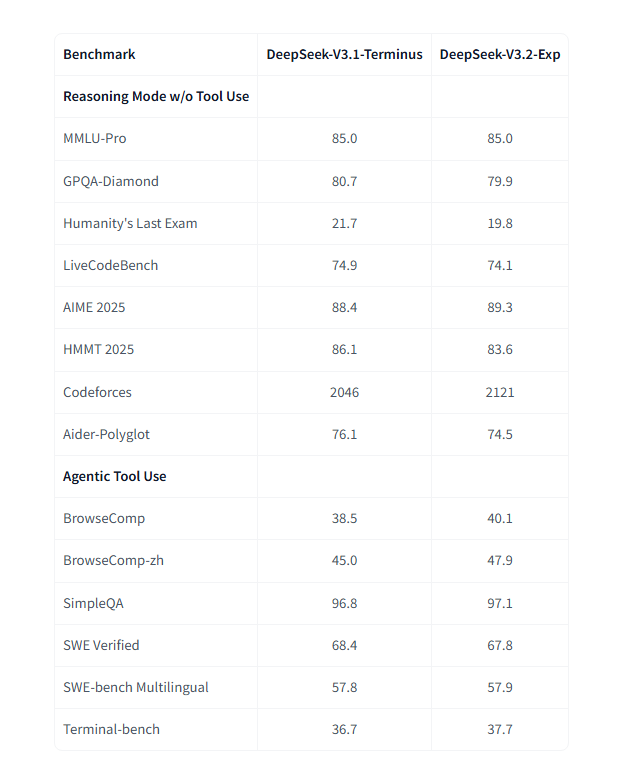Select the SimpleQA score 96.8

[x=344, y=603]
